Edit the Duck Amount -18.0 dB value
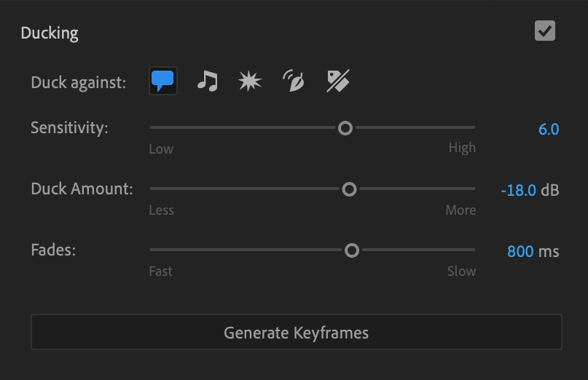The height and width of the screenshot is (380, 588). coord(519,191)
